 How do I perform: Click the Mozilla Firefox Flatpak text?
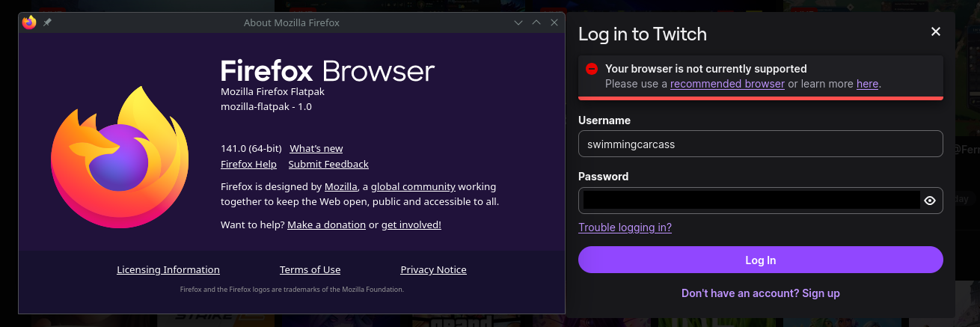272,91
